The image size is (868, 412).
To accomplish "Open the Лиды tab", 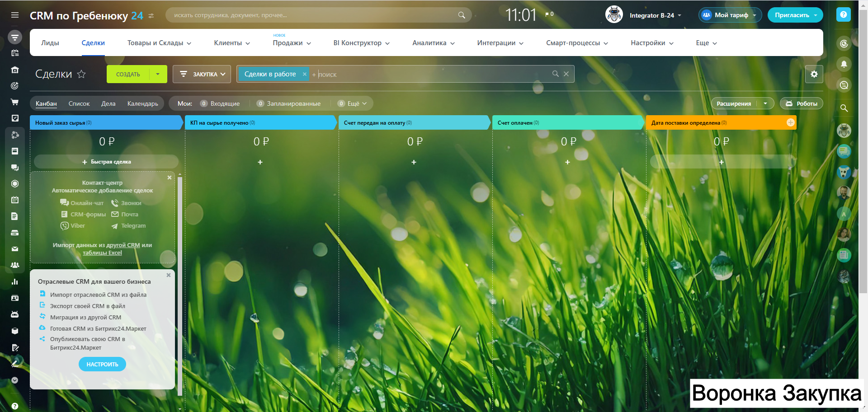I will (x=50, y=43).
